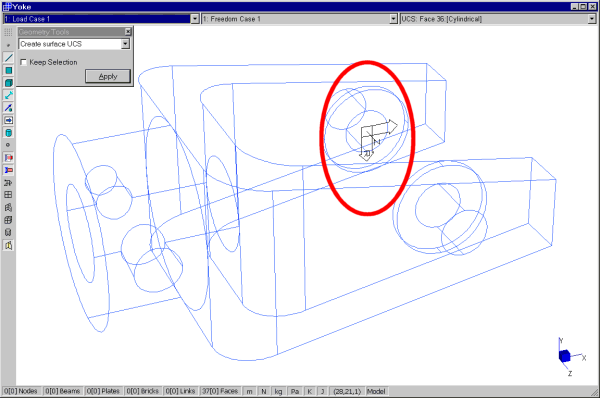Screen dimensions: 600x398
Task: Click the Faces count in status bar
Action: click(x=220, y=391)
